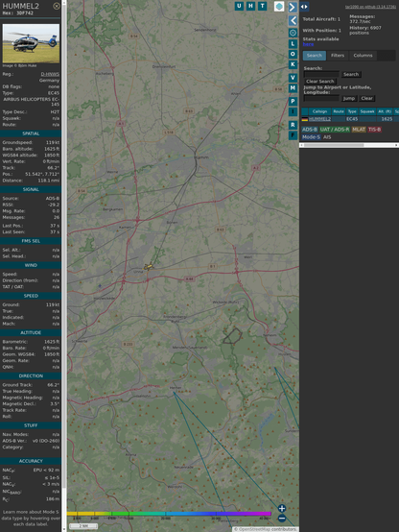Toggle the ADS-B source legend

click(310, 130)
